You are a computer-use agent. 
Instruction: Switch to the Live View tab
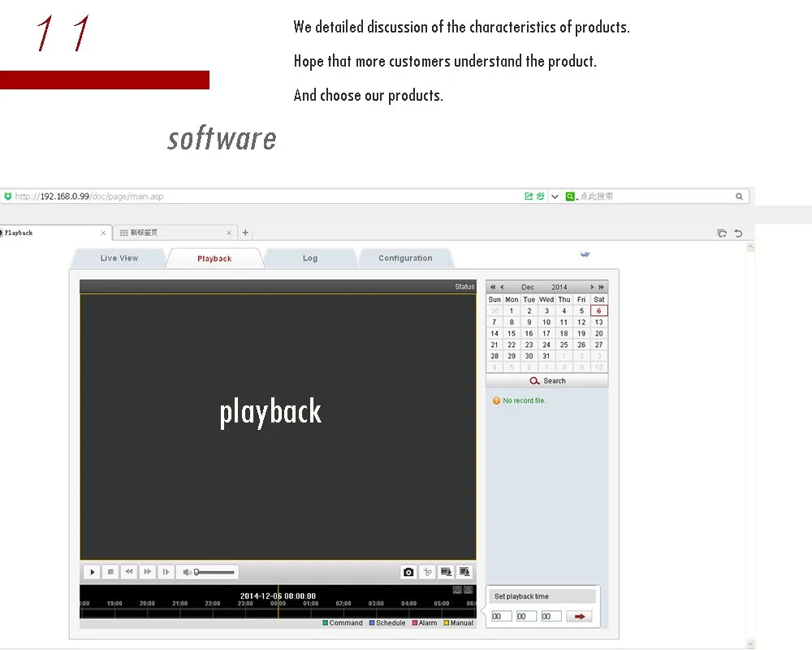[119, 258]
